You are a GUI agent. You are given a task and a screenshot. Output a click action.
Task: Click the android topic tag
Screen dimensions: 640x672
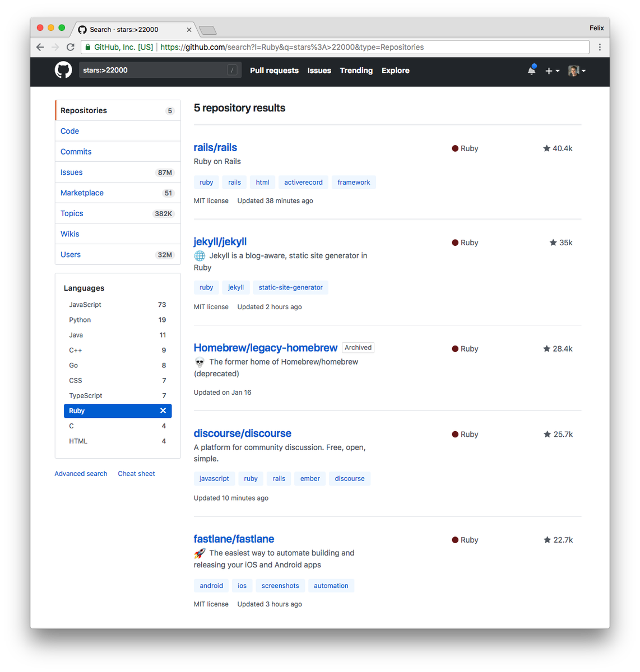coord(211,586)
